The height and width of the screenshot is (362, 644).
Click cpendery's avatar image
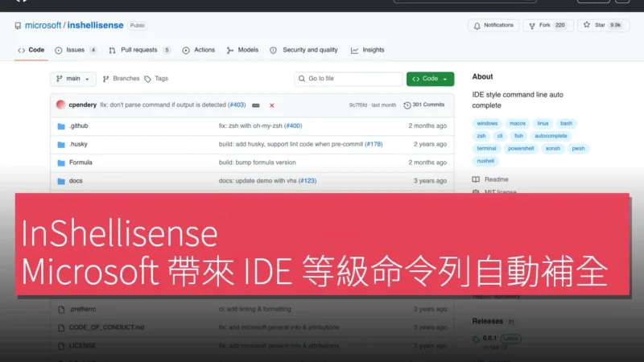[61, 105]
